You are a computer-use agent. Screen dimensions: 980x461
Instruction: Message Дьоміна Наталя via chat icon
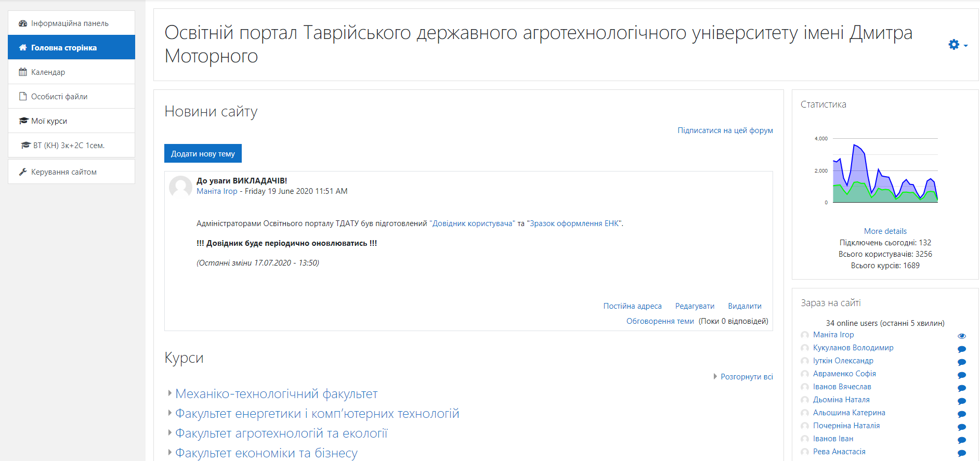point(962,401)
